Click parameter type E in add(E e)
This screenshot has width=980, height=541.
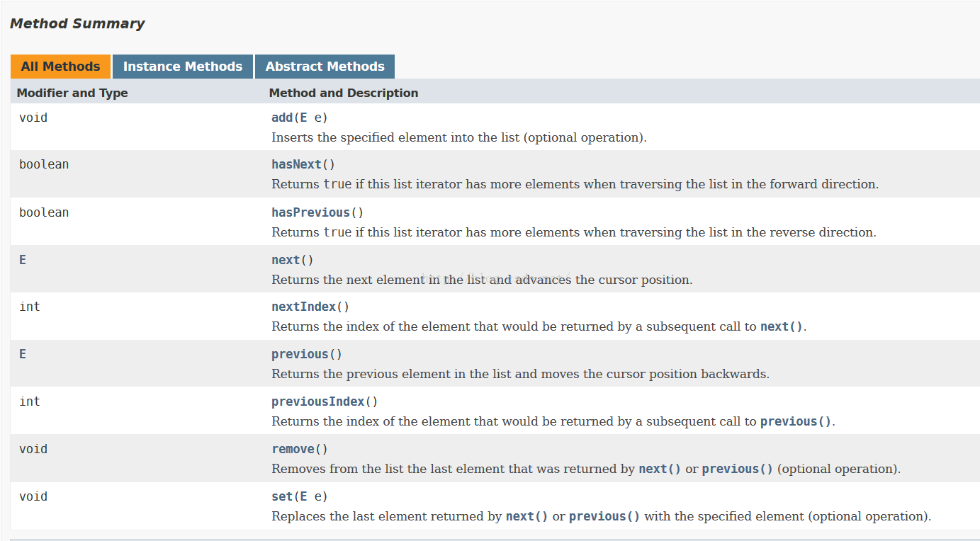point(304,118)
